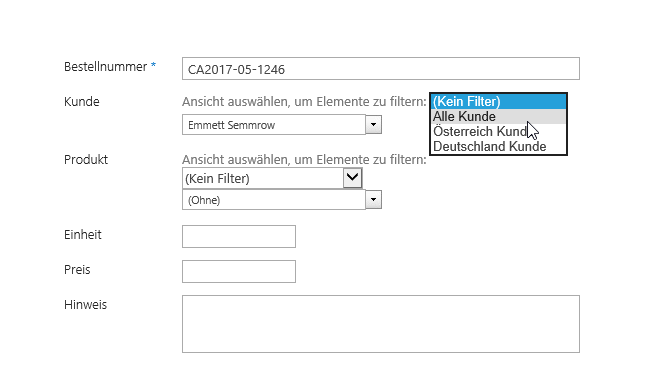Focus the Einheit input field
The image size is (658, 383).
pos(239,236)
